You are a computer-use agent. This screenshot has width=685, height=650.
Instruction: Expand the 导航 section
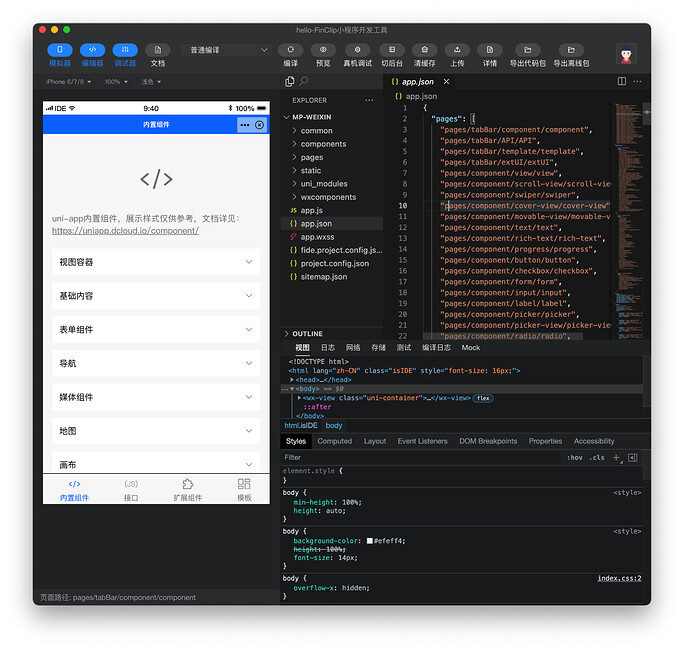coord(156,363)
